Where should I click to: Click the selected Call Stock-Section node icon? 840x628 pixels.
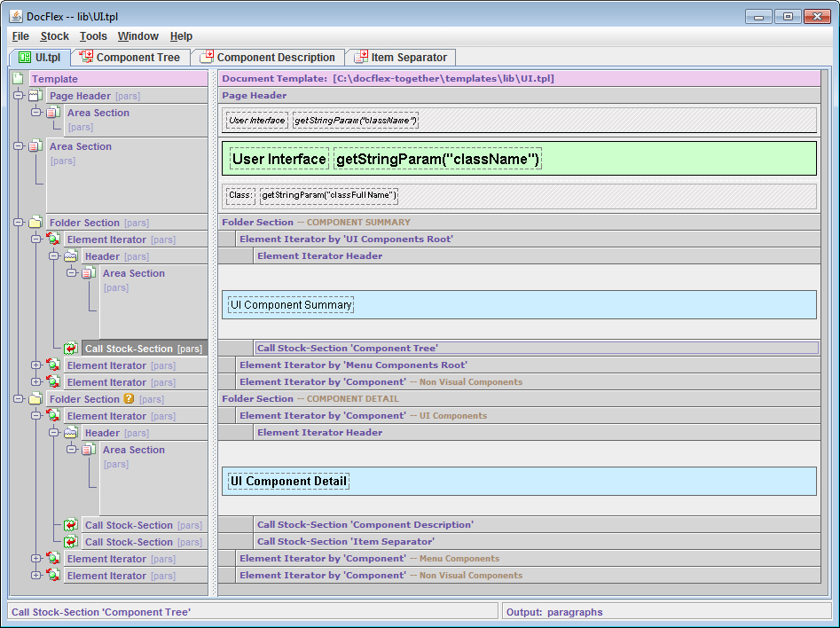(71, 349)
